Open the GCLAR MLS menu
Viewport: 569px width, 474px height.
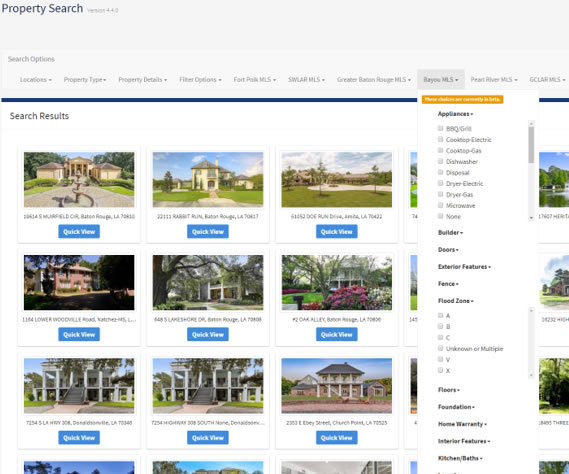[547, 79]
